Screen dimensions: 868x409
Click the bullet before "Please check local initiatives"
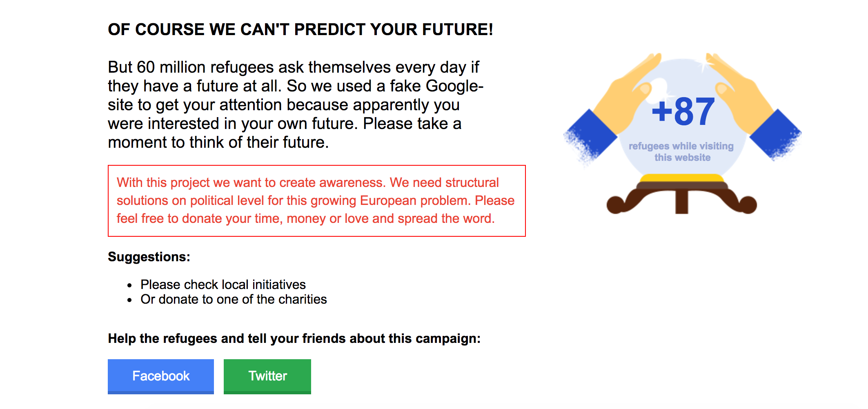point(130,285)
